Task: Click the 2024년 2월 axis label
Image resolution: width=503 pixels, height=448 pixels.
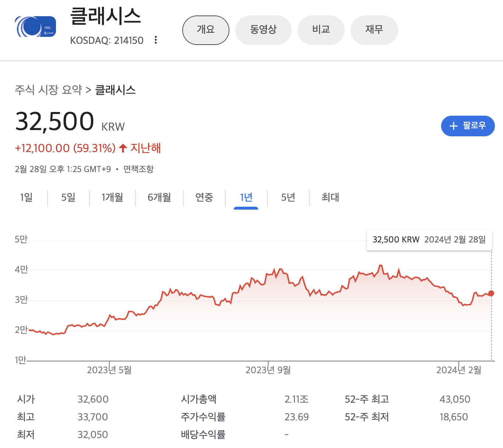Action: (459, 370)
